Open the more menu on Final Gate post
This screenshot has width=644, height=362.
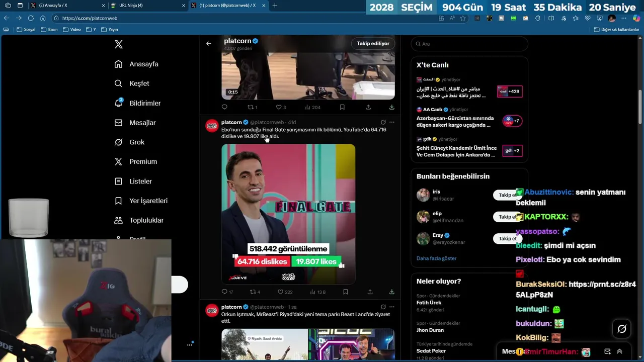[392, 122]
